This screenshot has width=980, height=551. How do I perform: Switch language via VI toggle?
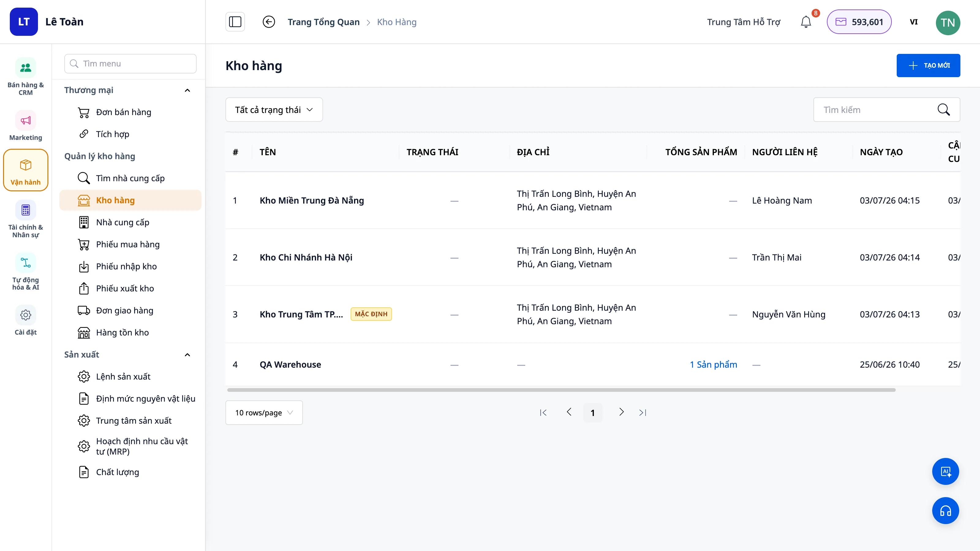click(914, 22)
